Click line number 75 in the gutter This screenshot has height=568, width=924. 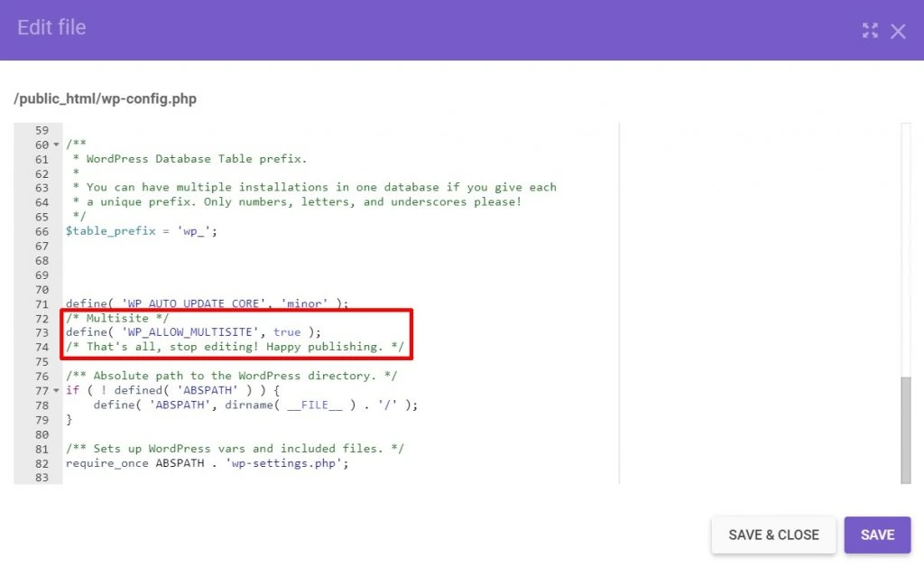coord(42,361)
